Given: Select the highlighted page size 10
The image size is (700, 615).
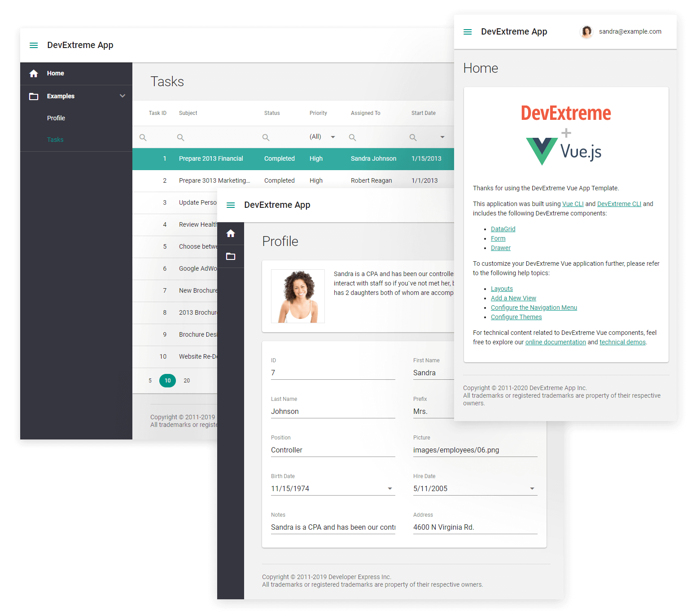Looking at the screenshot, I should [167, 380].
